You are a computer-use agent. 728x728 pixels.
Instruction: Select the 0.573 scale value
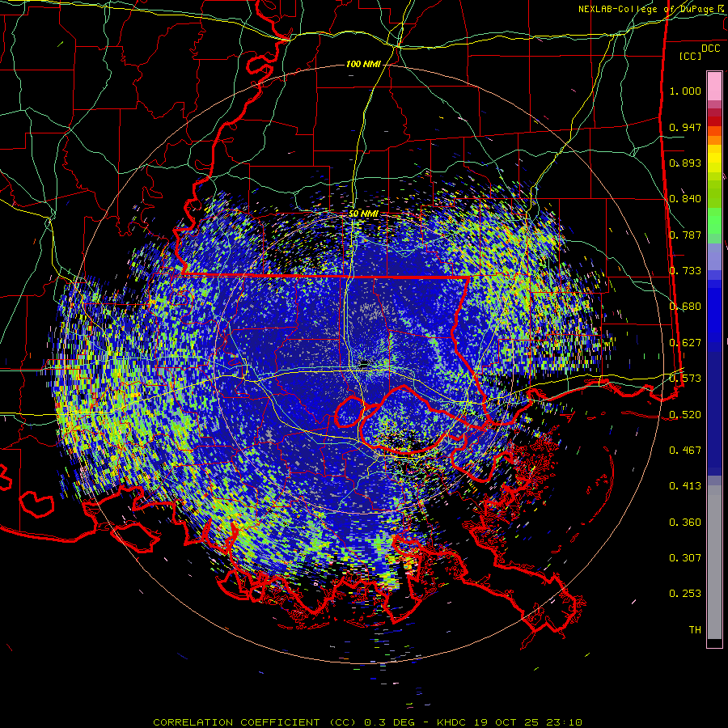pyautogui.click(x=685, y=379)
